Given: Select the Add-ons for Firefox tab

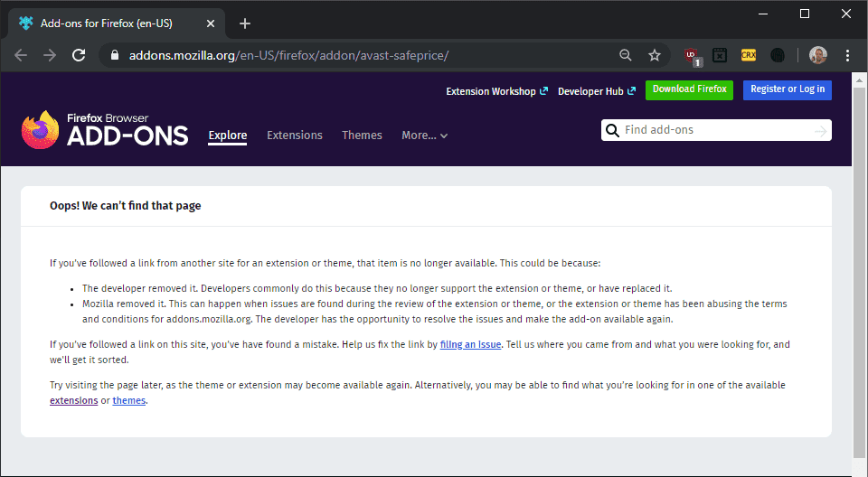Looking at the screenshot, I should (117, 23).
